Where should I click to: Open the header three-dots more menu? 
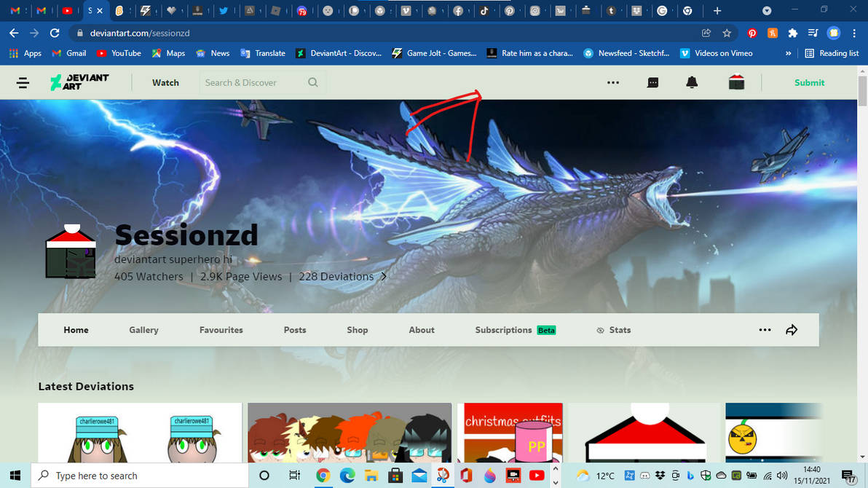pyautogui.click(x=613, y=82)
